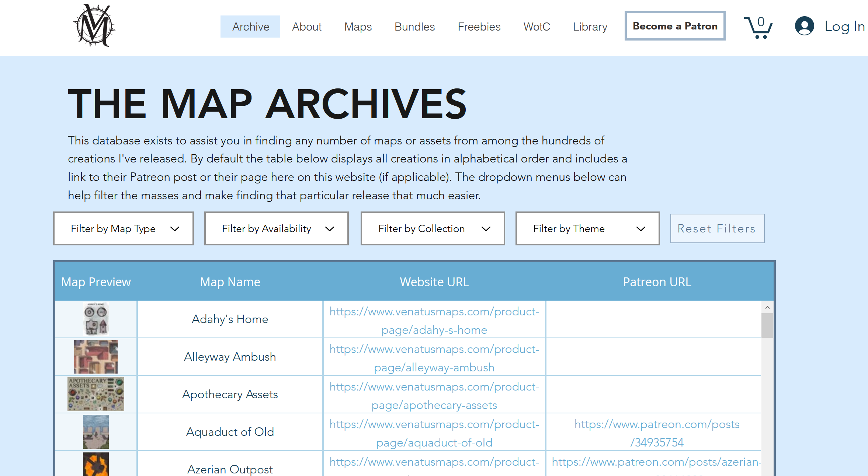Open the Filter by Availability dropdown
The height and width of the screenshot is (476, 868).
(x=277, y=228)
